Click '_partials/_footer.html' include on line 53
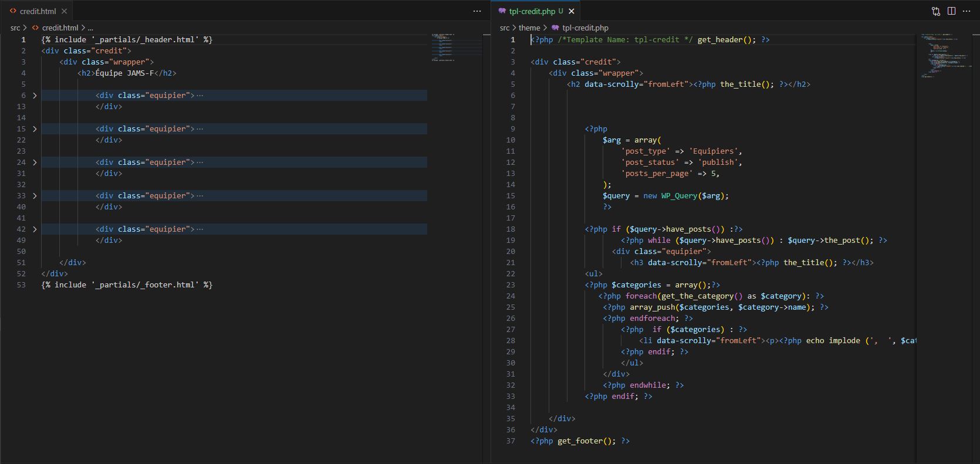The height and width of the screenshot is (464, 980). coord(145,285)
